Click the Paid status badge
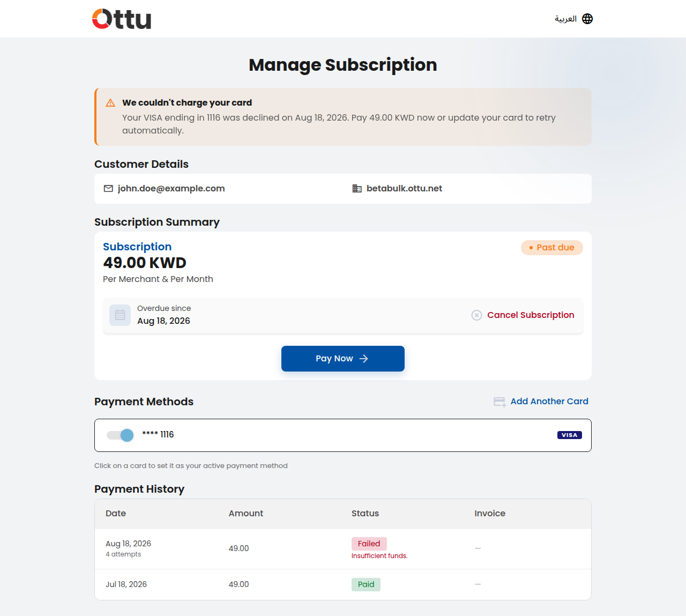This screenshot has height=616, width=686. pyautogui.click(x=366, y=584)
